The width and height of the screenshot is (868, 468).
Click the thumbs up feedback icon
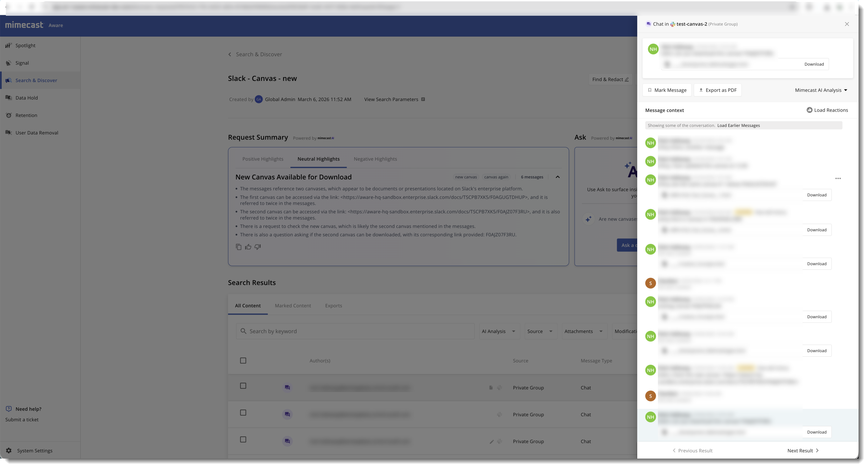click(248, 247)
